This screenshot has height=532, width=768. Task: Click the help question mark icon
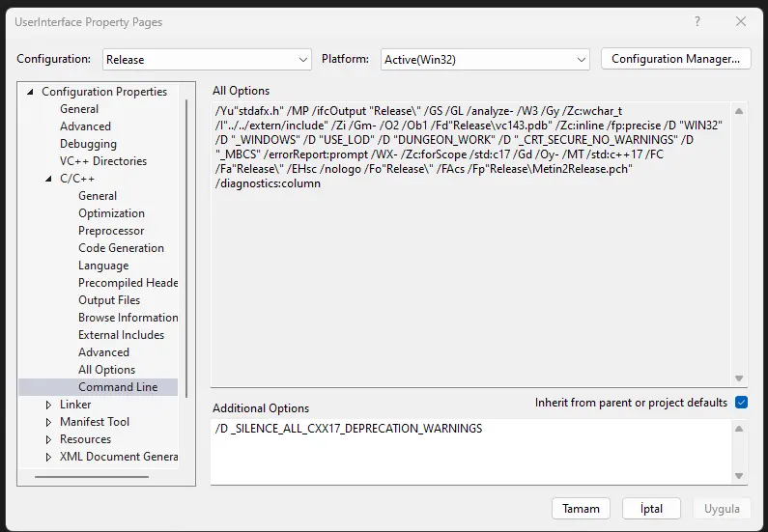click(697, 21)
